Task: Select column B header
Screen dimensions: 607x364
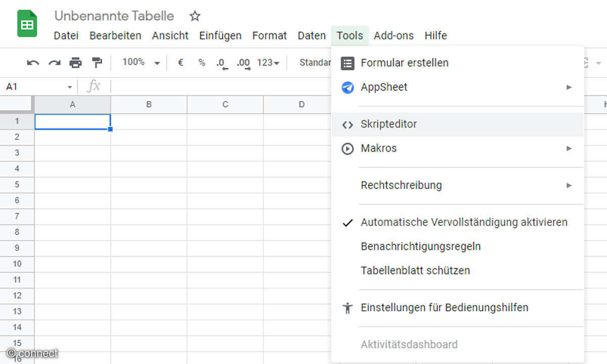Action: (149, 105)
